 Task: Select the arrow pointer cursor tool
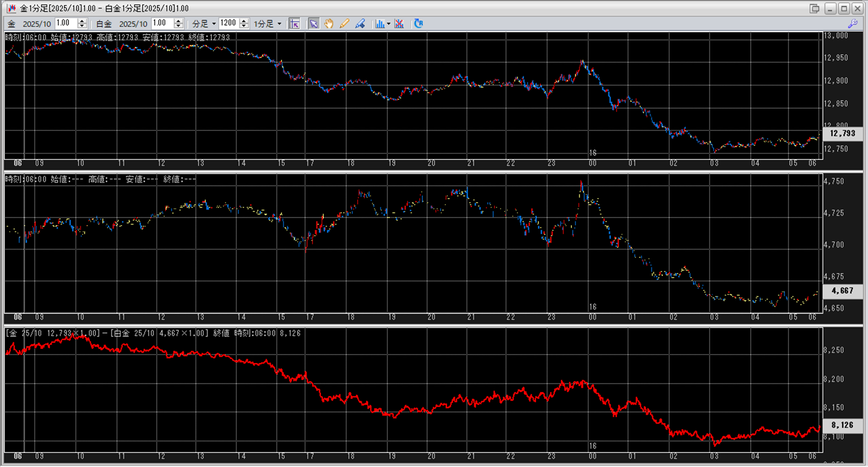[x=313, y=24]
